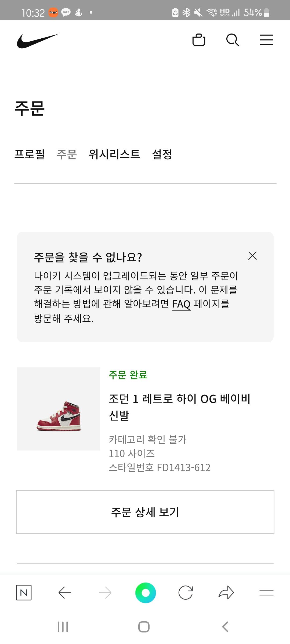Viewport: 290px width, 644px height.
Task: Tap the Nike swoosh logo
Action: tap(38, 41)
